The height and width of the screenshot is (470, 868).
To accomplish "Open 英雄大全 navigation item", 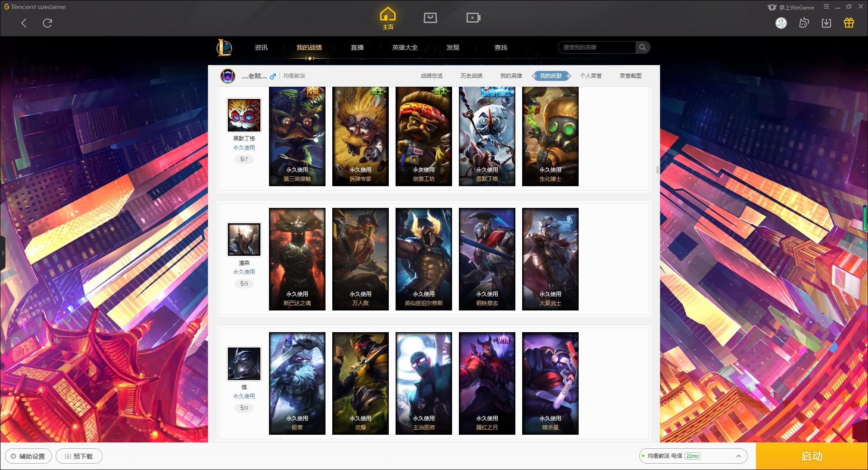I will click(405, 47).
